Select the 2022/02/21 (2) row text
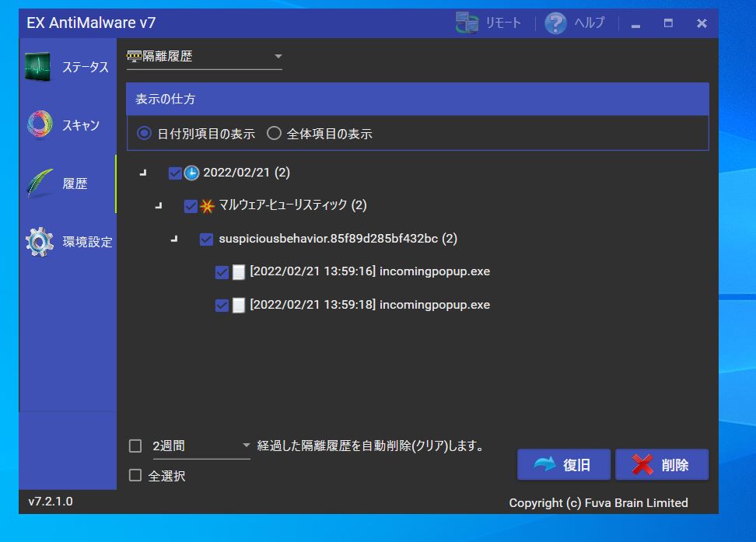 click(x=247, y=173)
